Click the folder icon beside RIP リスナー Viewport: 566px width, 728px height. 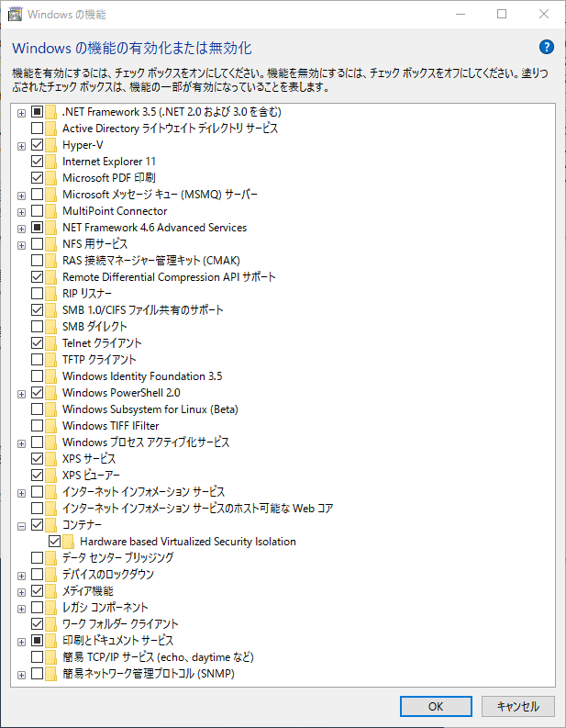51,294
